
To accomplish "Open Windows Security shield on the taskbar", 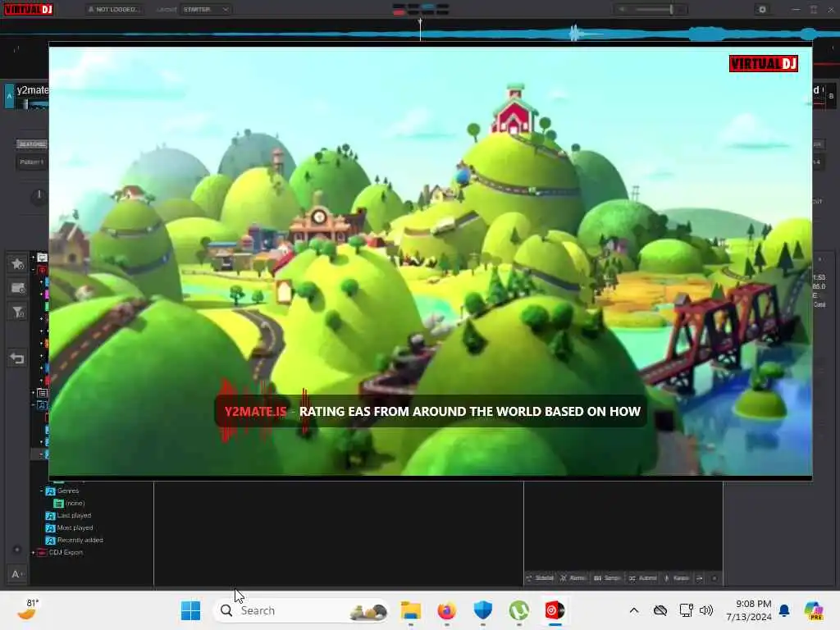I will click(x=482, y=610).
